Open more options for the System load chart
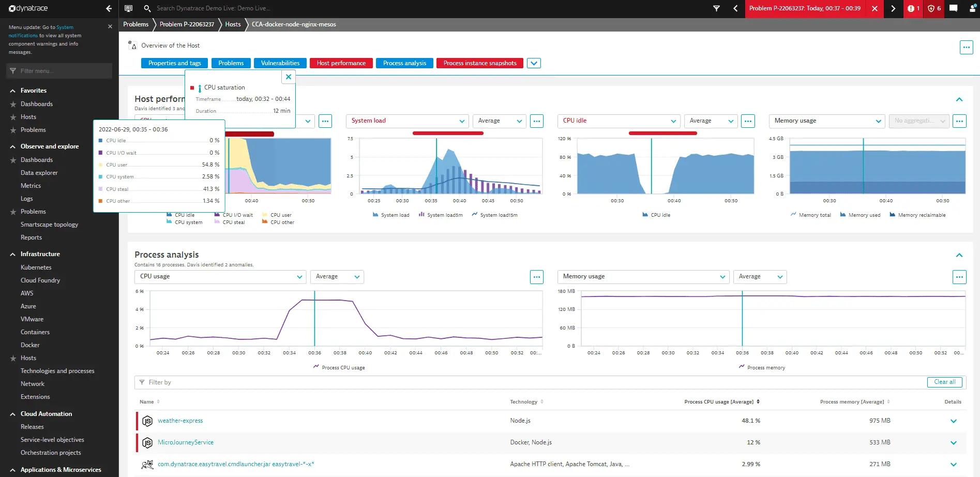980x477 pixels. coord(537,121)
